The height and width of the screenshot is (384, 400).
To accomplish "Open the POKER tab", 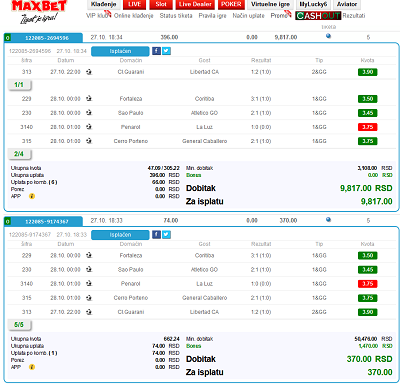I will [x=231, y=4].
